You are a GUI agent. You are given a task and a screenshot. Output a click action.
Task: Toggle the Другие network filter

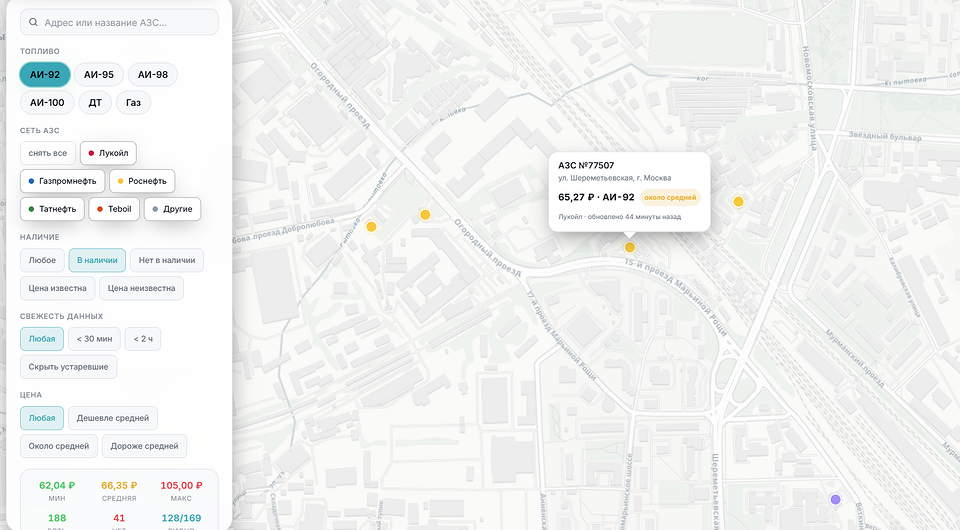172,209
